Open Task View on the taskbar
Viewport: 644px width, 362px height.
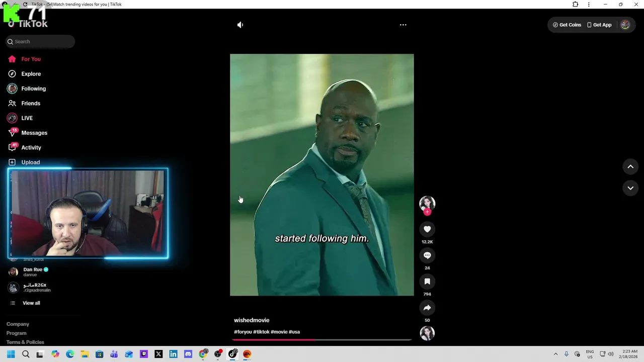coord(40,354)
